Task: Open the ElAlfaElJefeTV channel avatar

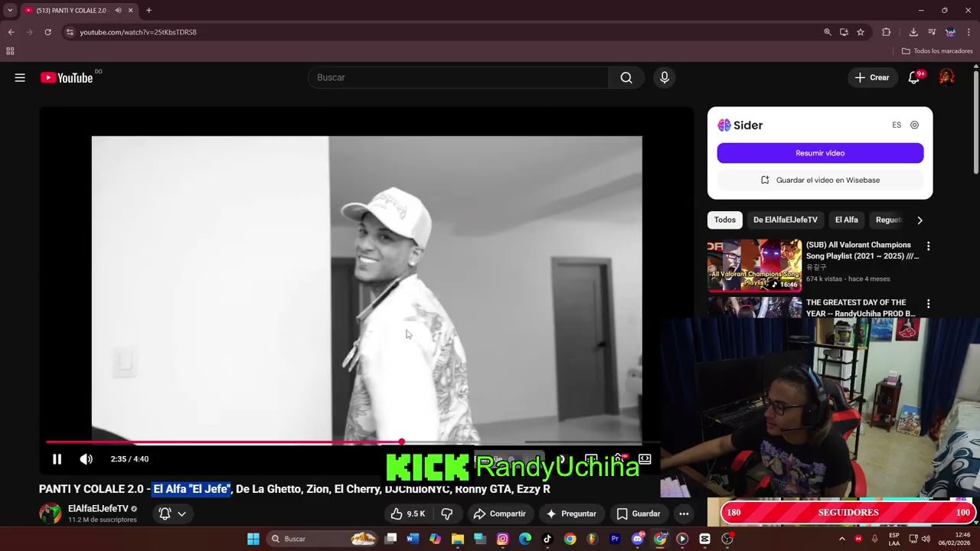Action: [x=51, y=514]
